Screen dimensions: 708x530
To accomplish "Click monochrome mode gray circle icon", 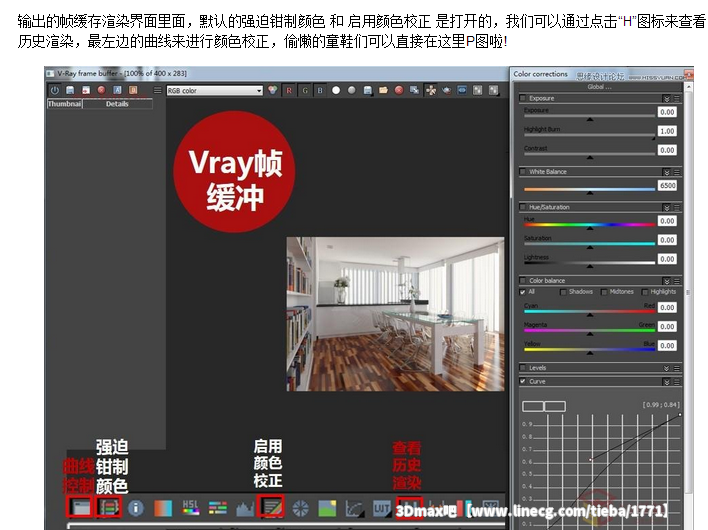I will pos(352,90).
